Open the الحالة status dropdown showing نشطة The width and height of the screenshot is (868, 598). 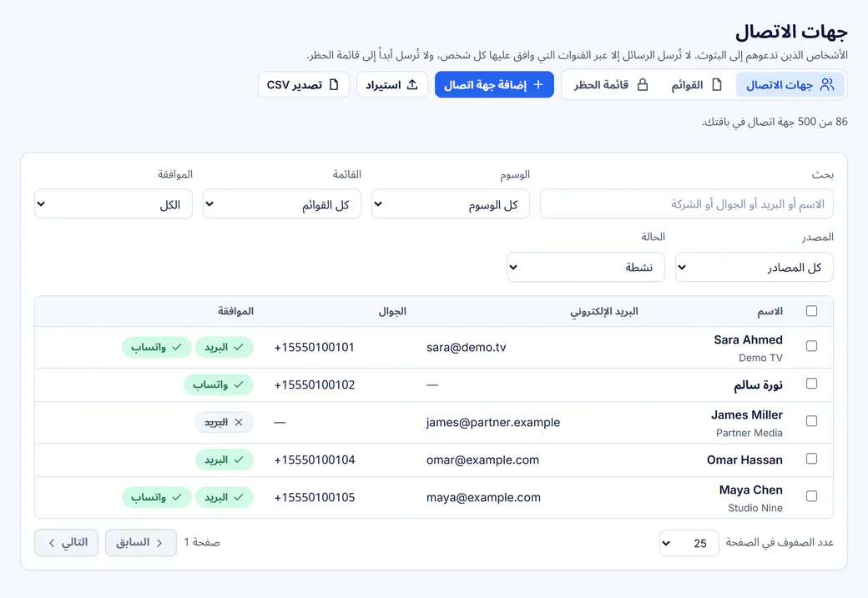point(586,267)
